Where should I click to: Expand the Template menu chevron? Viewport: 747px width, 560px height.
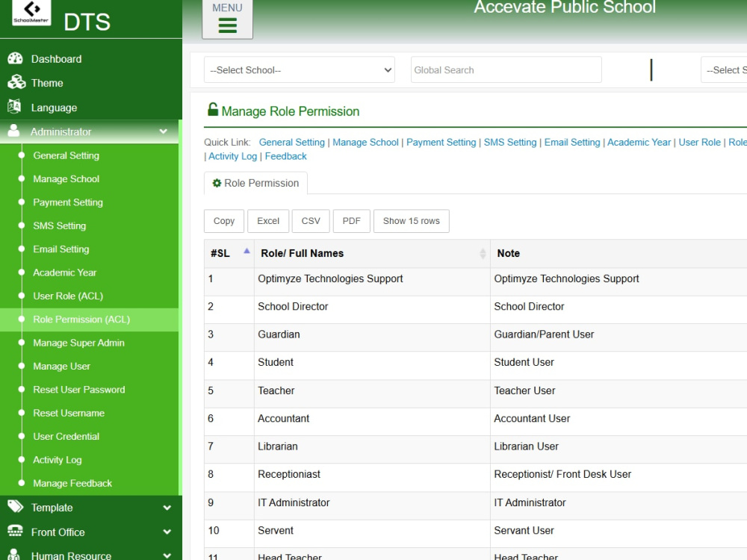pyautogui.click(x=167, y=508)
